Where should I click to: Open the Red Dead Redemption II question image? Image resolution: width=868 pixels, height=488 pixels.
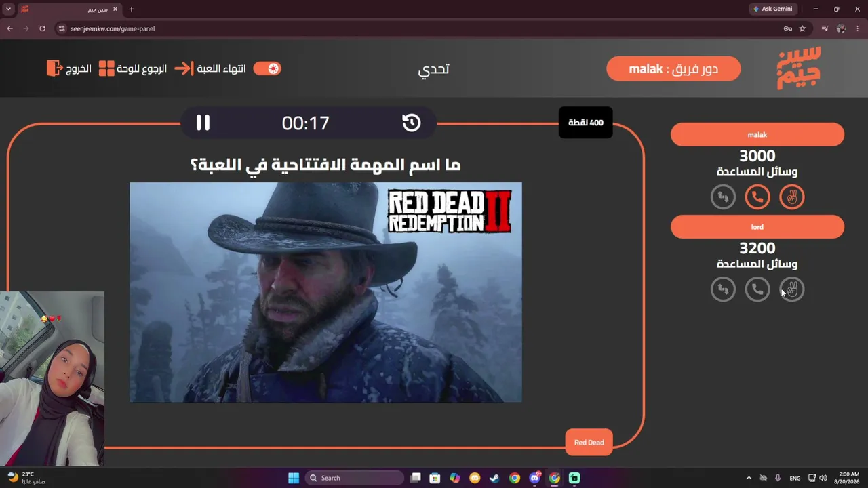coord(325,292)
